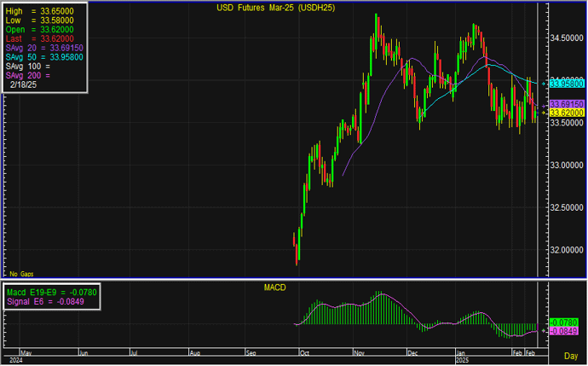Click the purple 33.69150 price marker
588x366 pixels.
[566, 103]
